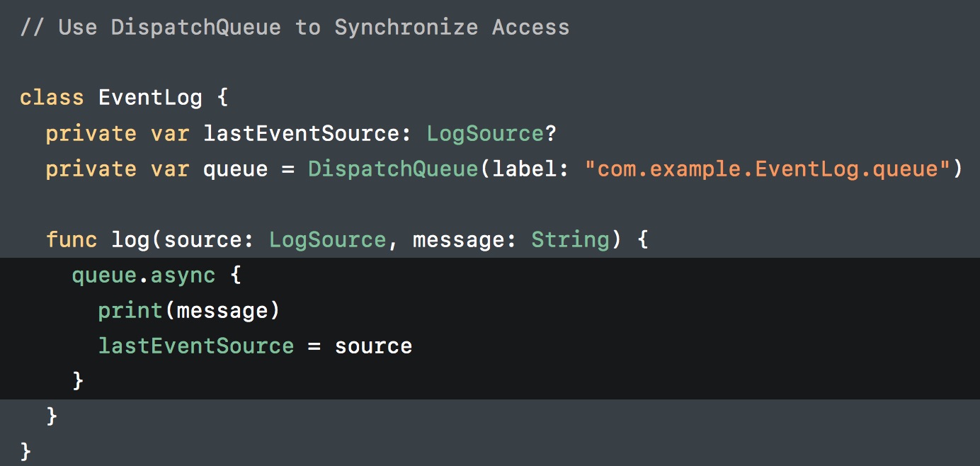
Task: Click 'LogSource' in the function parameter list
Action: 327,240
